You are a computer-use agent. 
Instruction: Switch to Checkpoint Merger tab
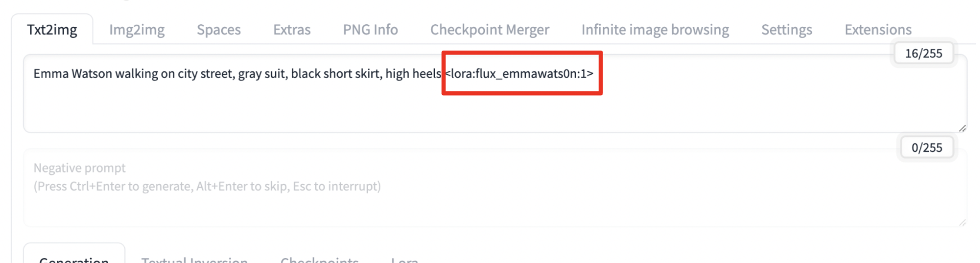pos(489,30)
